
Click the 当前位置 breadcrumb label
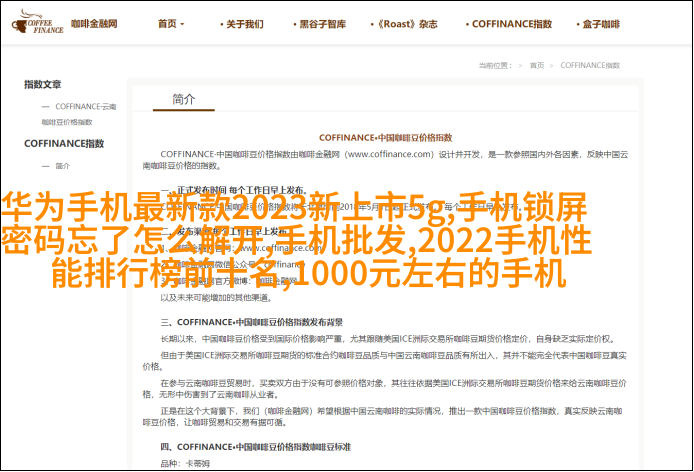point(495,66)
